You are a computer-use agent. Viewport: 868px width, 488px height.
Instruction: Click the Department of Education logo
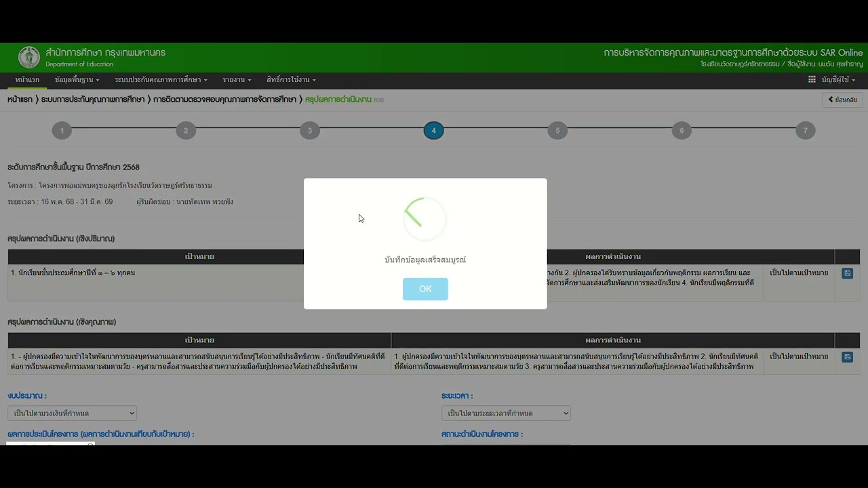[x=29, y=58]
